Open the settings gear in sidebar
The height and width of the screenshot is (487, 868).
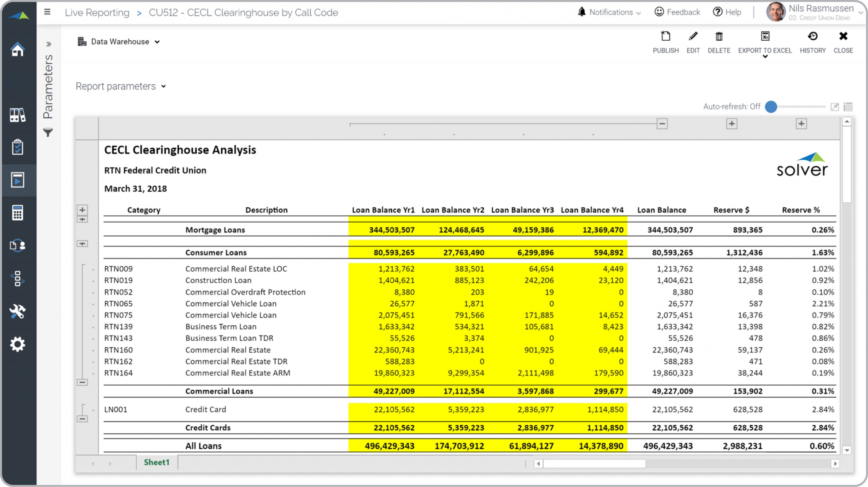click(x=18, y=344)
